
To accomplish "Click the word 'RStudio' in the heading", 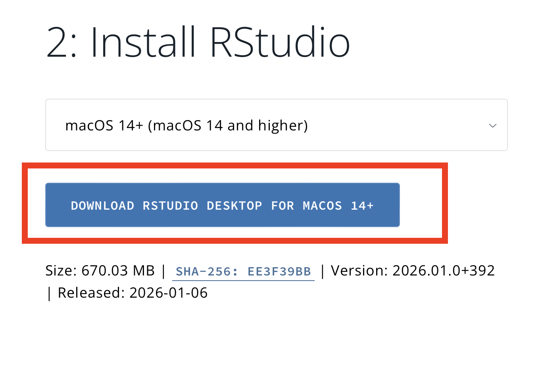I will pyautogui.click(x=280, y=42).
